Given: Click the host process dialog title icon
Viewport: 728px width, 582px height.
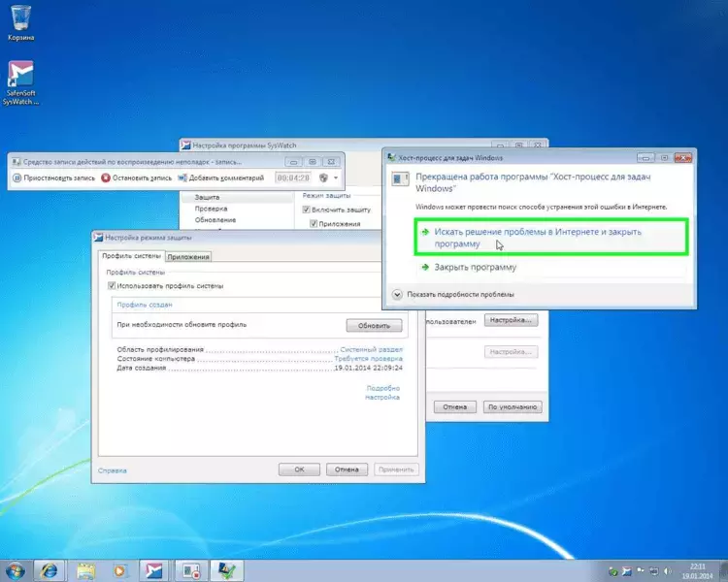Looking at the screenshot, I should point(391,158).
